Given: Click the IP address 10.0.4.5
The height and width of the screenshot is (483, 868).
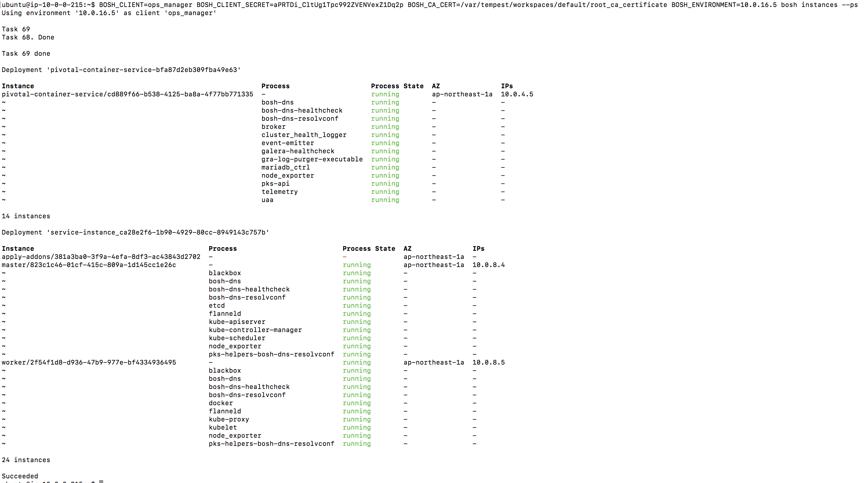Looking at the screenshot, I should click(517, 94).
